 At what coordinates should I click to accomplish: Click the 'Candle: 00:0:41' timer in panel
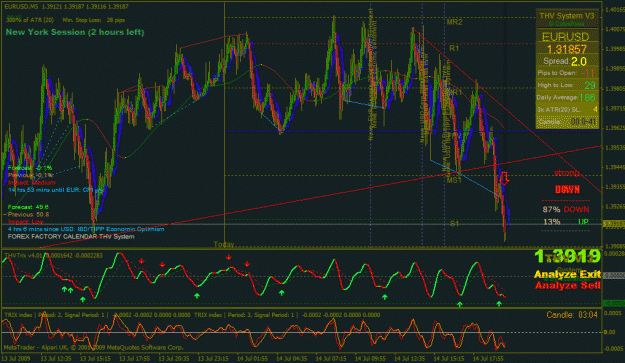[x=567, y=122]
